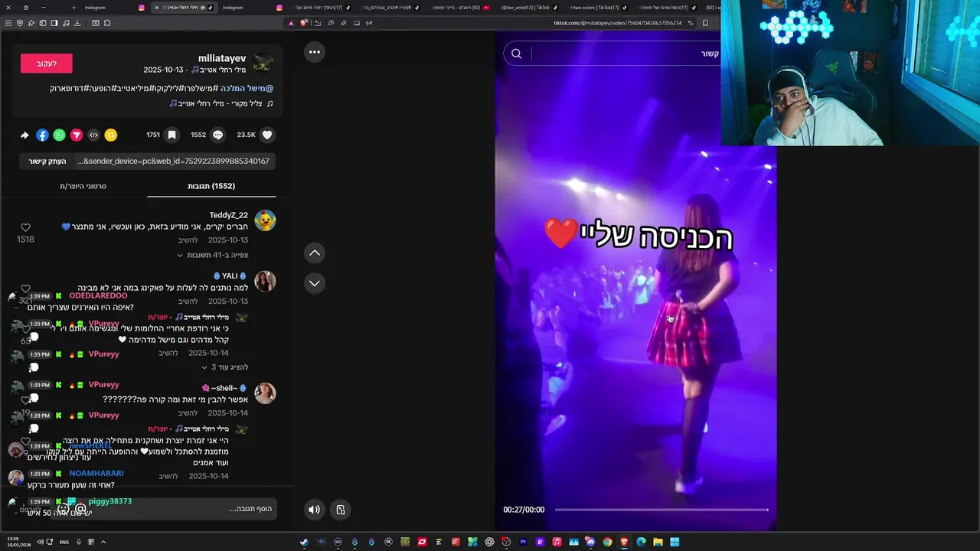The height and width of the screenshot is (551, 980).
Task: Open YALI commenter's profile avatar
Action: point(265,282)
